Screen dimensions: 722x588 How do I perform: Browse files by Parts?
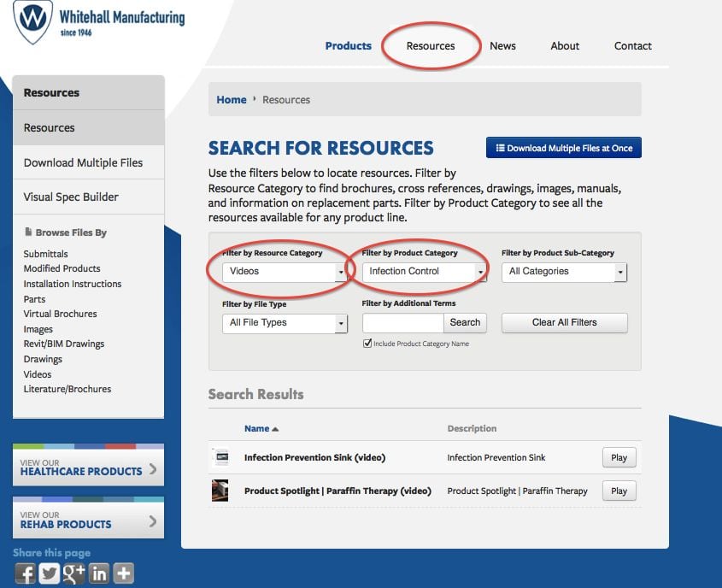pos(34,299)
